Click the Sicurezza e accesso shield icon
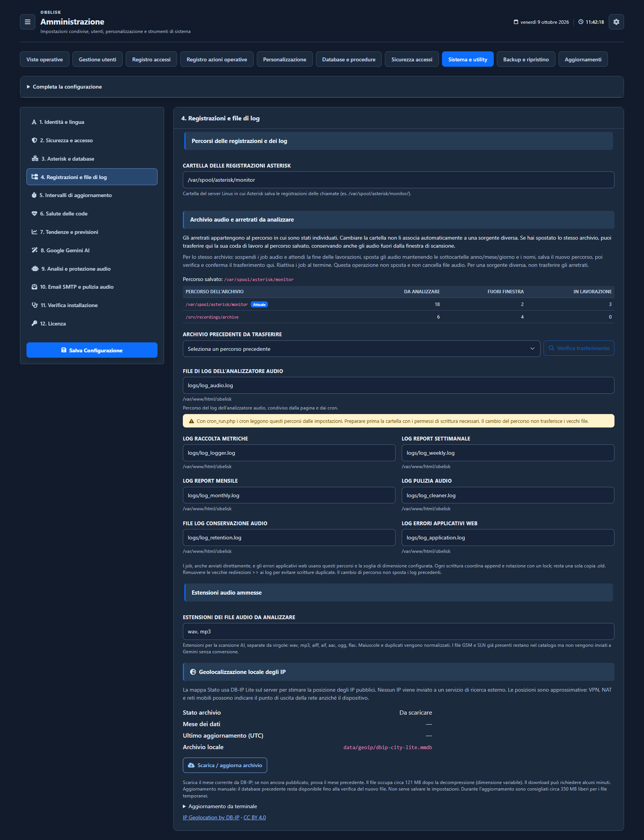The height and width of the screenshot is (840, 644). tap(34, 140)
